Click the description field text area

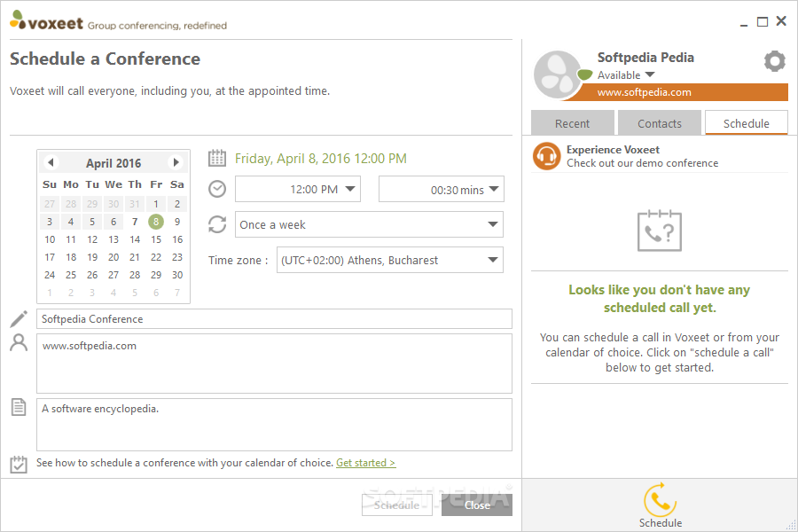pos(274,425)
